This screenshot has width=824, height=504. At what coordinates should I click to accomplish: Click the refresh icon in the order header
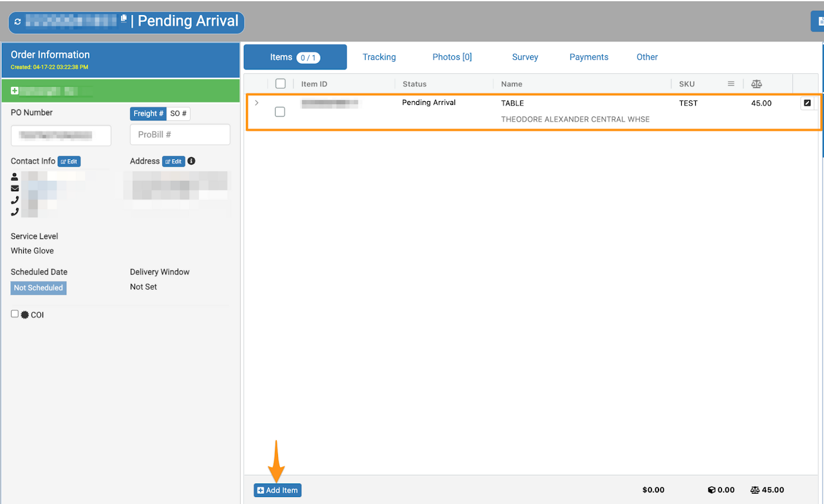click(x=17, y=22)
